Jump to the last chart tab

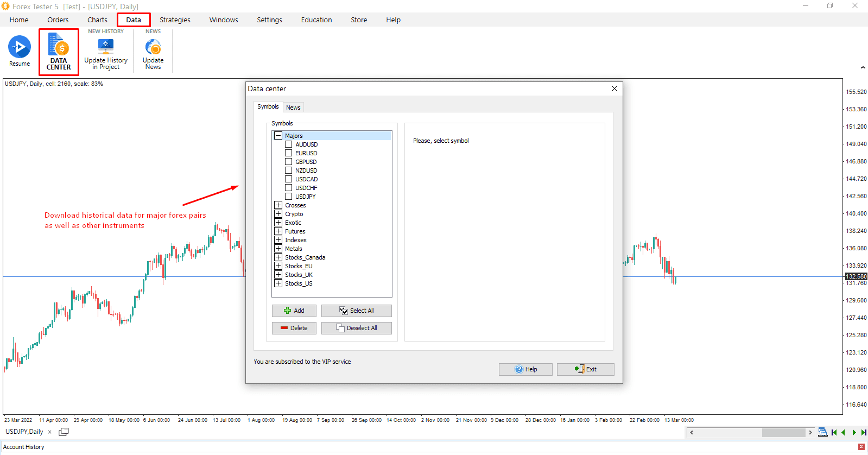tap(864, 432)
